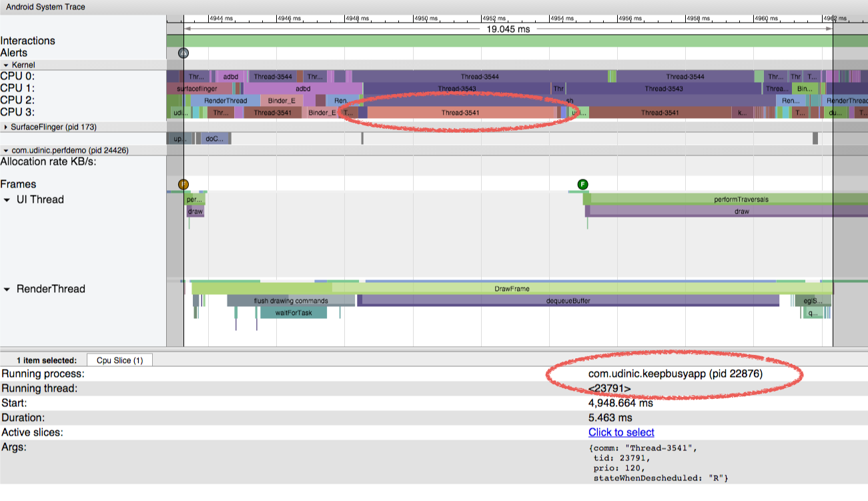Click the 'Click to select' active slices link
This screenshot has width=868, height=501.
coord(620,432)
